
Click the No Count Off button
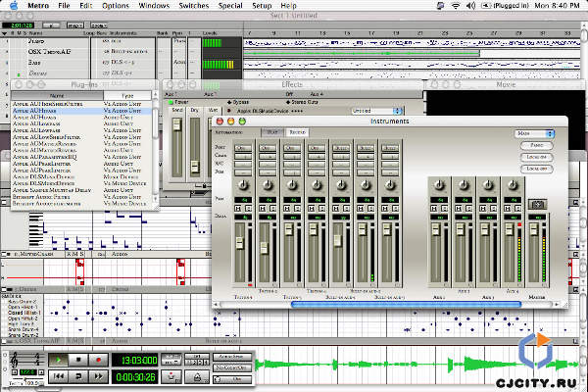pos(231,368)
